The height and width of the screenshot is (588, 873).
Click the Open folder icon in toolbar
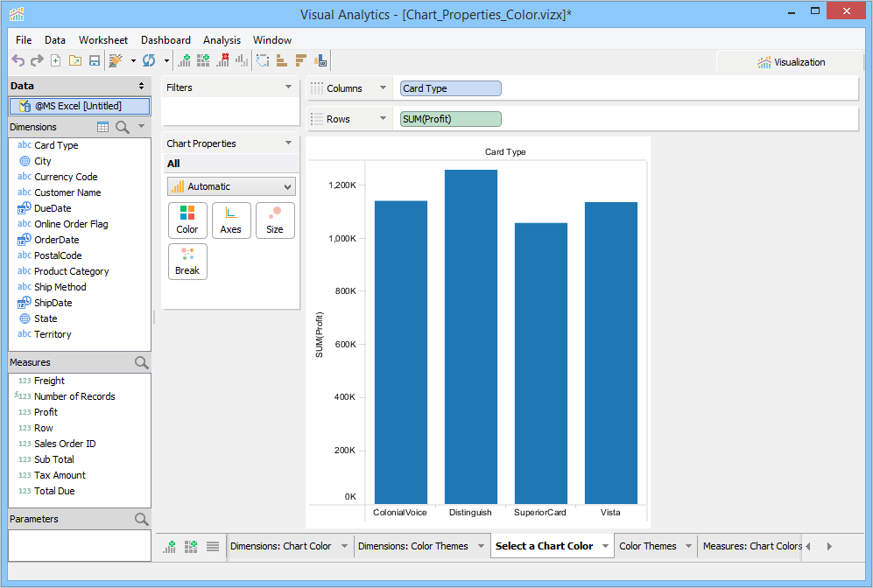coord(75,61)
